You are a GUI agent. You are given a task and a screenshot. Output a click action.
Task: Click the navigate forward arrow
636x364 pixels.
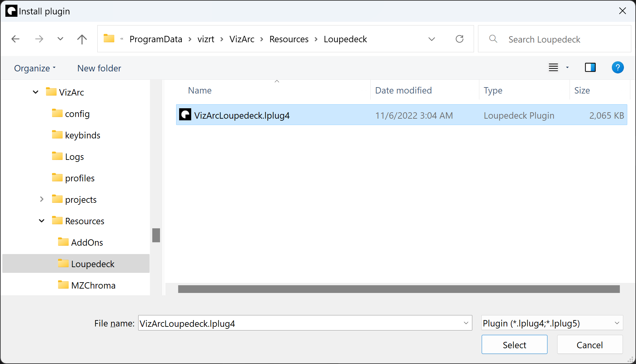tap(39, 39)
